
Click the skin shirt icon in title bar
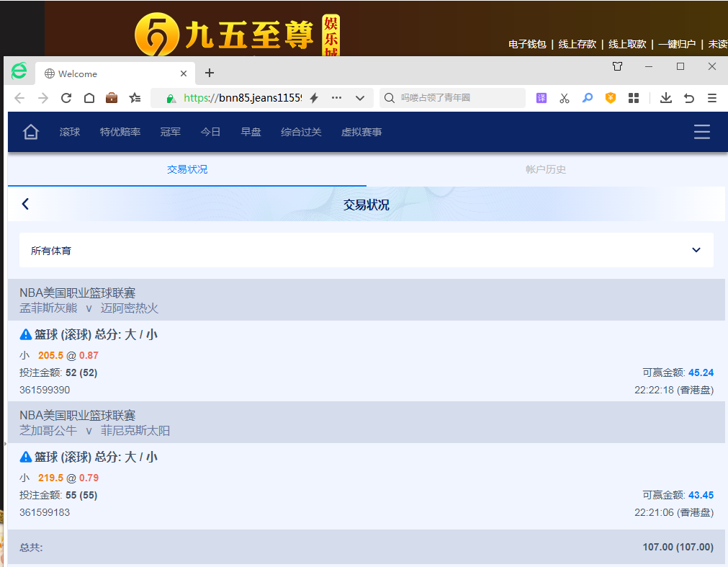(x=618, y=66)
